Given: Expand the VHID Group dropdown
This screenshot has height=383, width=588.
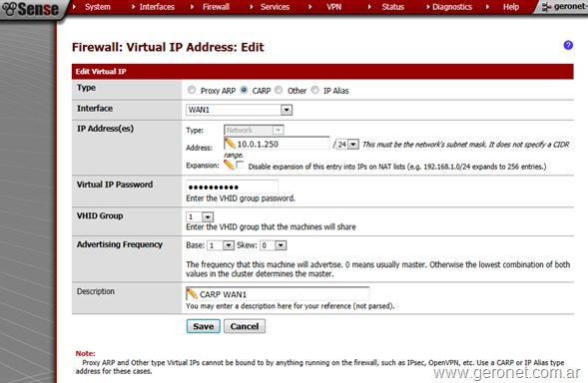Looking at the screenshot, I should pyautogui.click(x=200, y=216).
